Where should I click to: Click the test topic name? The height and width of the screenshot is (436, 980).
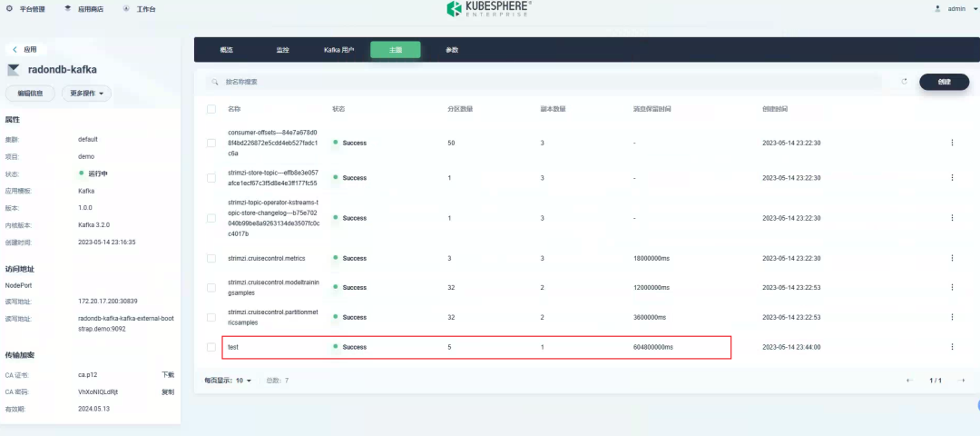233,347
